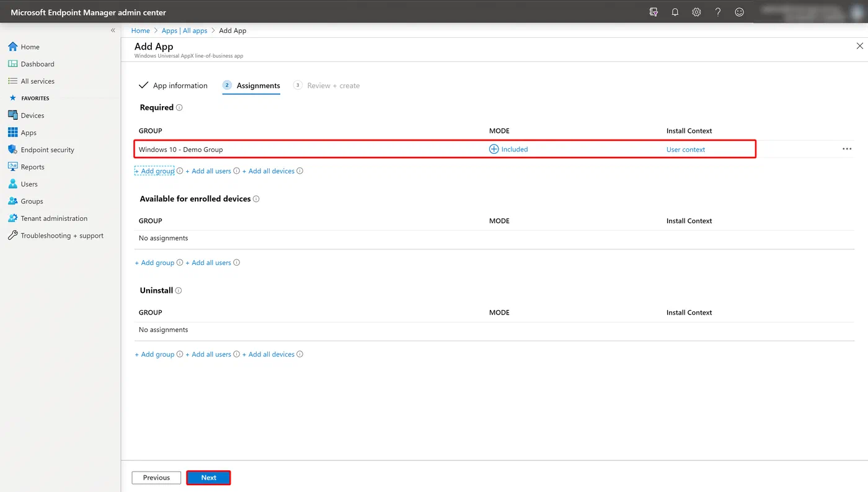The width and height of the screenshot is (868, 492).
Task: Open the help question mark icon
Action: click(x=718, y=12)
